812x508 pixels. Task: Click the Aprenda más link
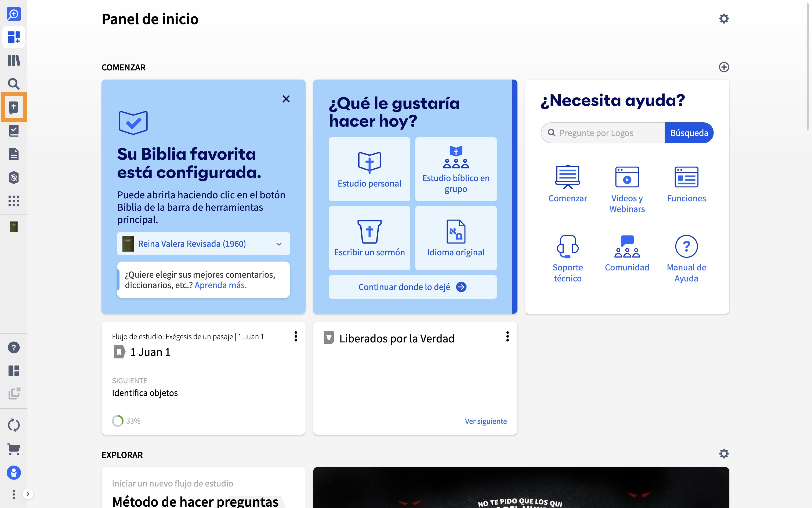pyautogui.click(x=220, y=285)
